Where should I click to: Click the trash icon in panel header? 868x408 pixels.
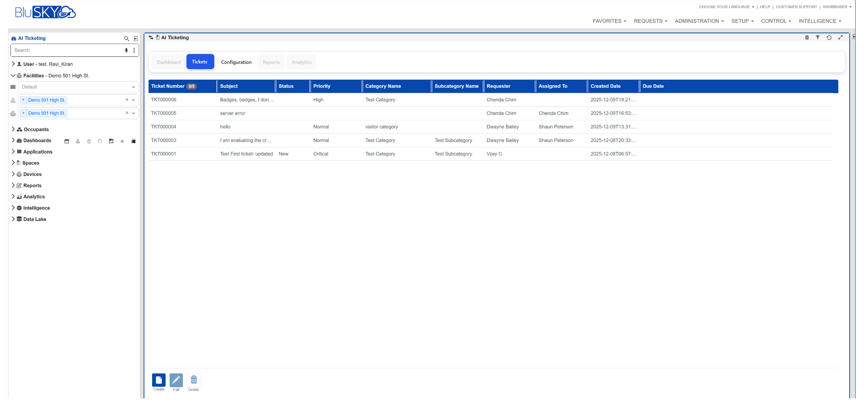coord(807,38)
